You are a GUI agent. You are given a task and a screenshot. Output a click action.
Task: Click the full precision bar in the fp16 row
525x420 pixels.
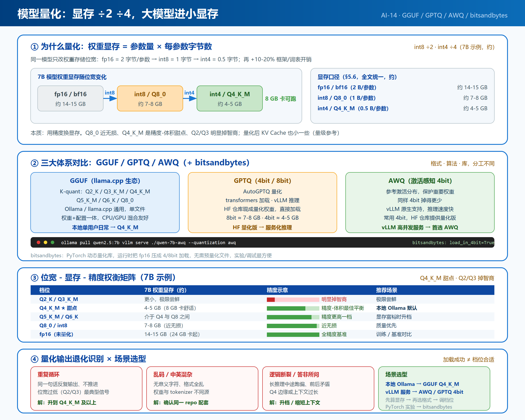click(293, 334)
